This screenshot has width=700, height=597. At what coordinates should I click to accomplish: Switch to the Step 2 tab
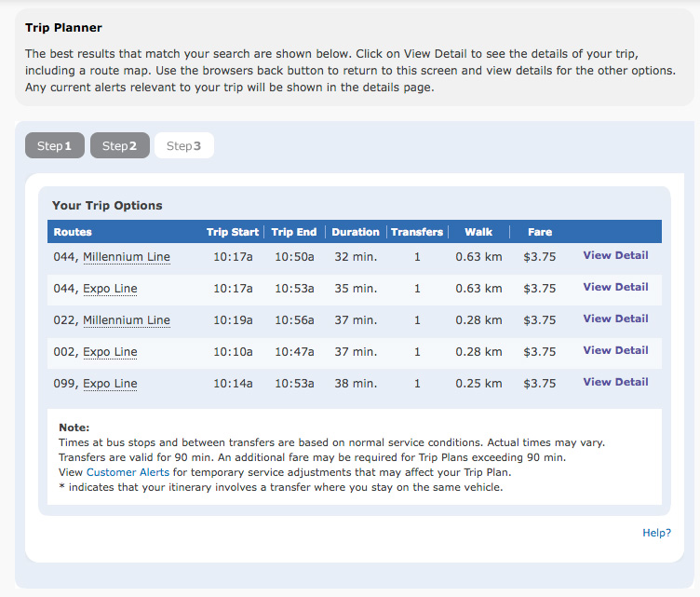120,146
